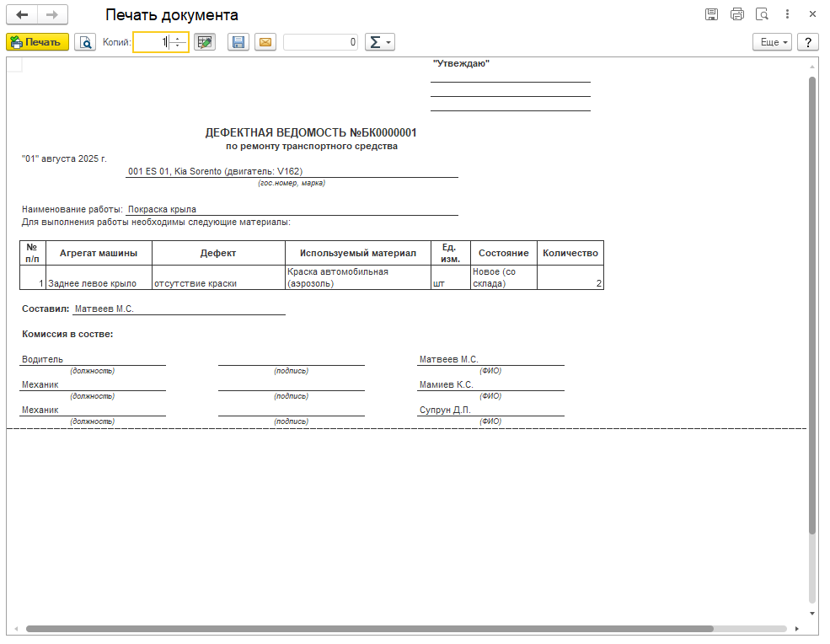Save the document with the floppy disk icon
Image resolution: width=830 pixels, height=644 pixels.
click(x=238, y=42)
